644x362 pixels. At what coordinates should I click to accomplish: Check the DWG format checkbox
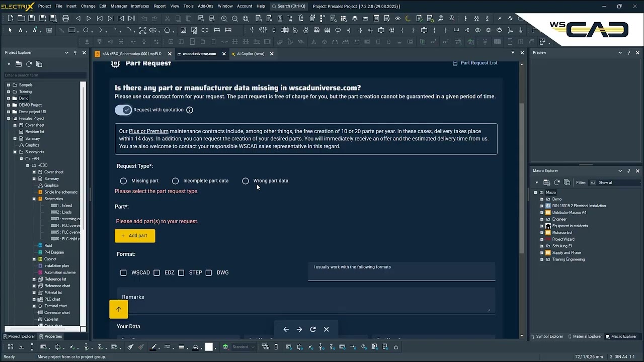tap(209, 273)
